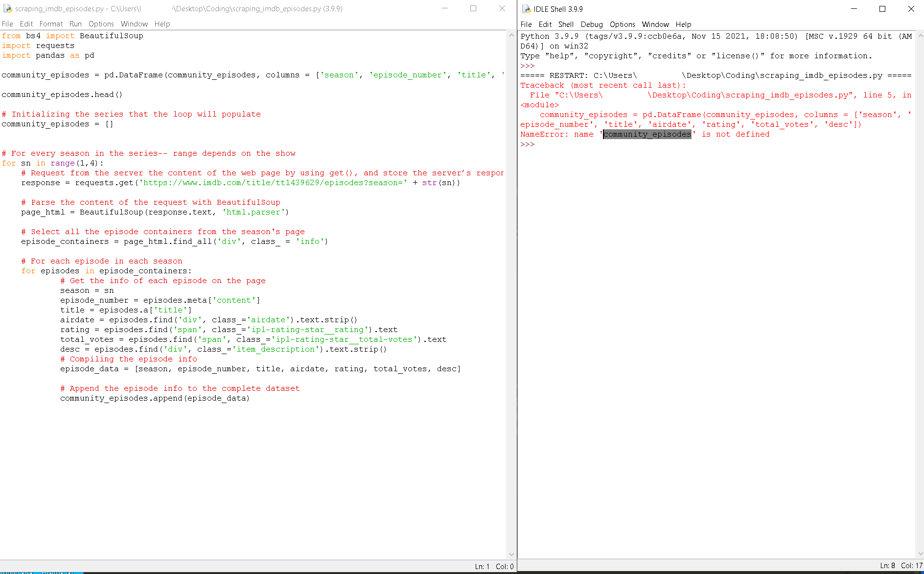Minimize the IDLE Shell window
924x574 pixels.
(854, 9)
